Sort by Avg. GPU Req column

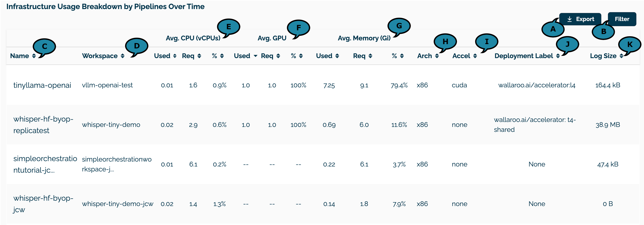pyautogui.click(x=278, y=56)
